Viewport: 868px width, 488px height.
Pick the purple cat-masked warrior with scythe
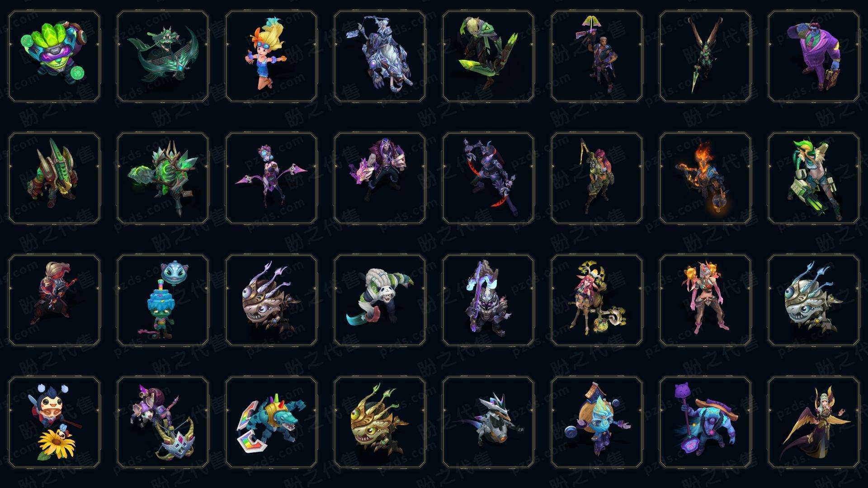pyautogui.click(x=488, y=300)
